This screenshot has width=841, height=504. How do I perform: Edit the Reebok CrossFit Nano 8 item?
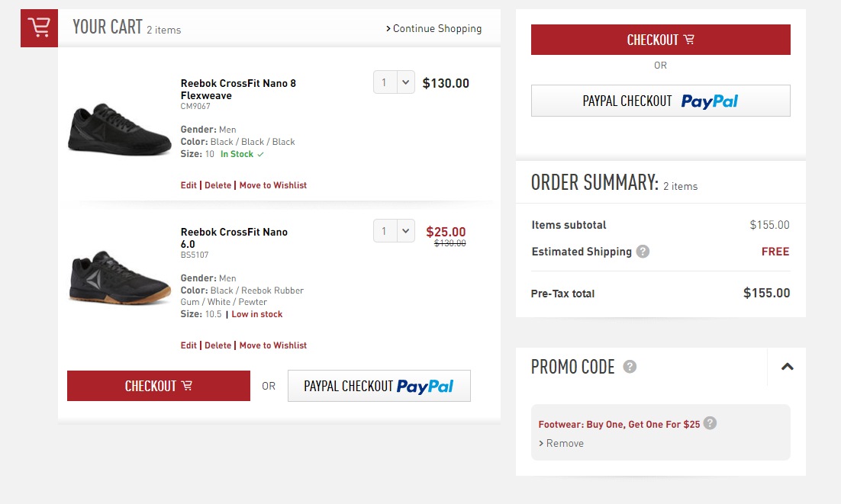coord(188,185)
